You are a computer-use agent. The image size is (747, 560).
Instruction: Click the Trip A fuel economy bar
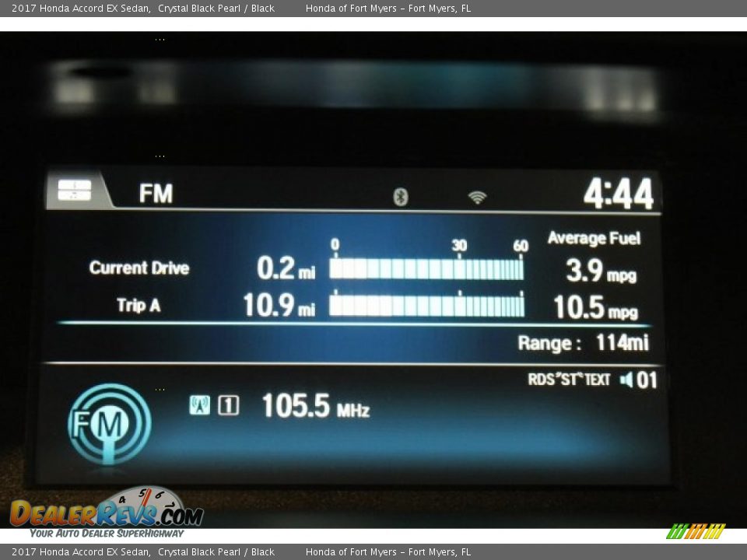(x=426, y=306)
